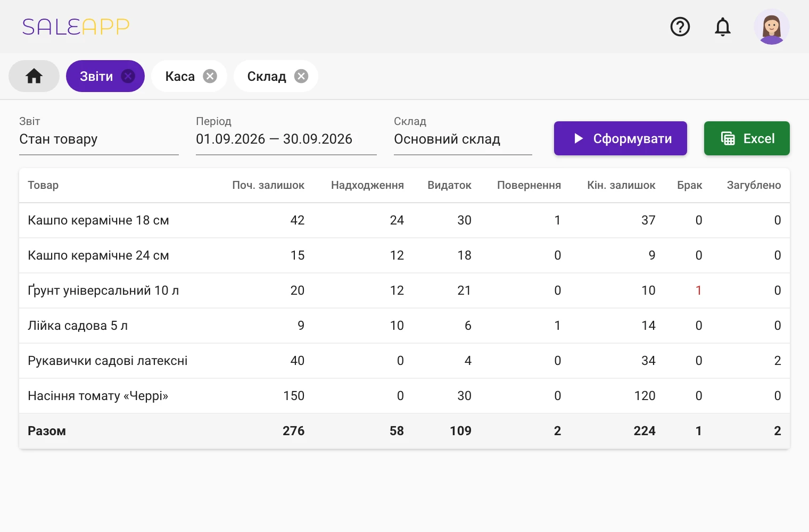Export the report to Excel

(747, 138)
